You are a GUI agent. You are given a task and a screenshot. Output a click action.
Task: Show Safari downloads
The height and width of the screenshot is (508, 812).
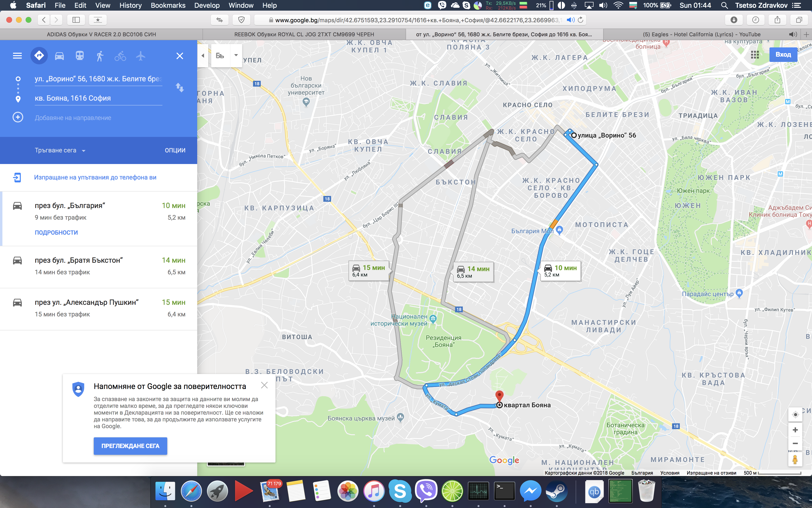(x=734, y=20)
